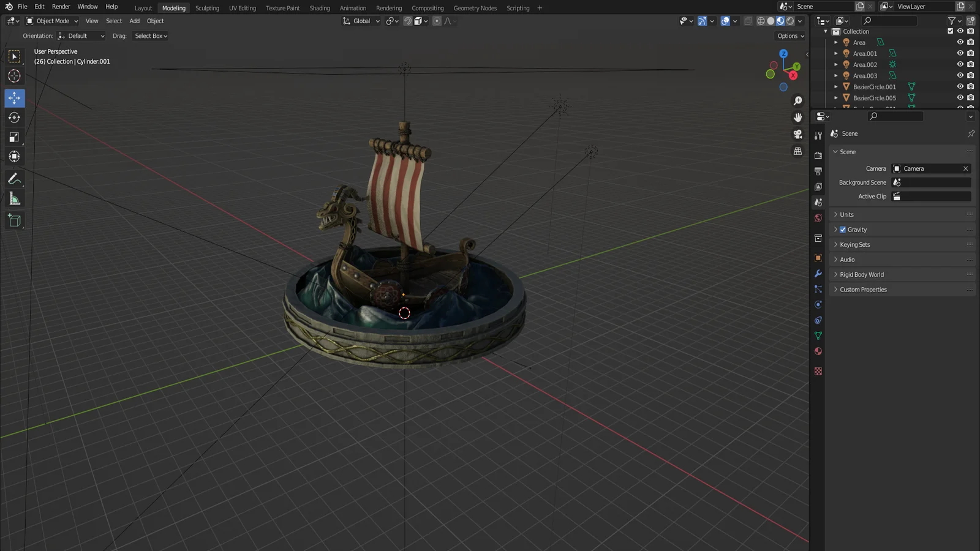Open the Material properties tab
Image resolution: width=980 pixels, height=551 pixels.
point(818,351)
